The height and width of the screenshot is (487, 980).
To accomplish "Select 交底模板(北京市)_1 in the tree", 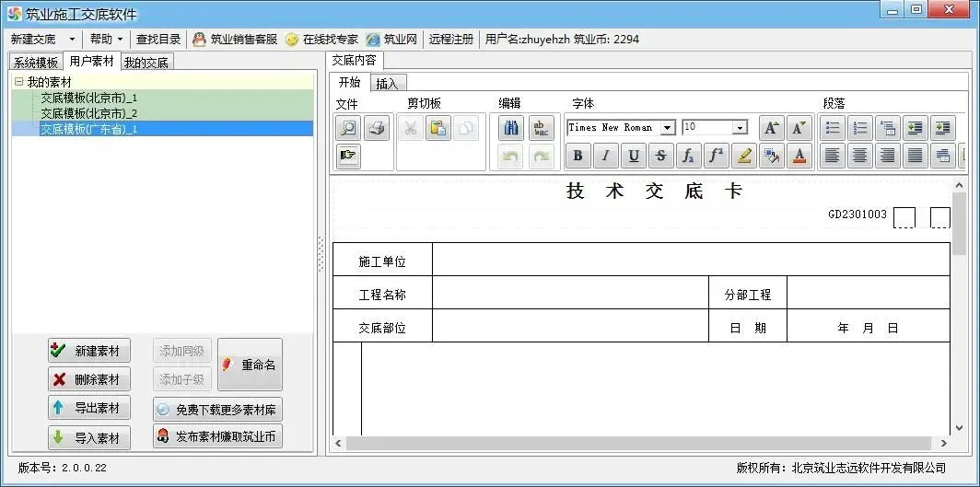I will 88,98.
